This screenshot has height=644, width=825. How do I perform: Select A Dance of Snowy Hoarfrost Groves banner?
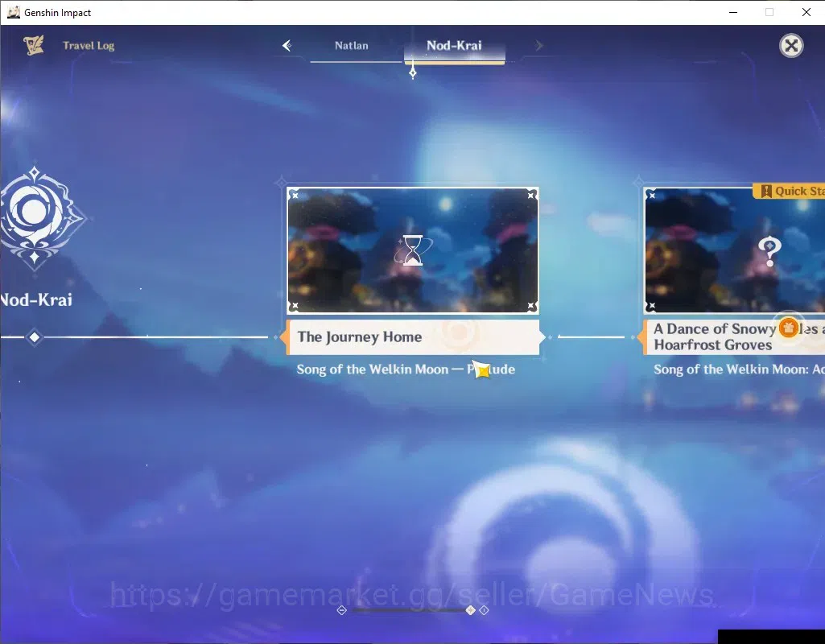[732, 336]
